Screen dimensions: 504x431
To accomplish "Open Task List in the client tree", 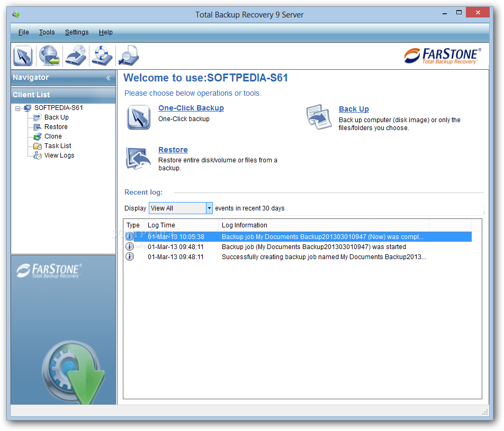I will click(x=58, y=146).
